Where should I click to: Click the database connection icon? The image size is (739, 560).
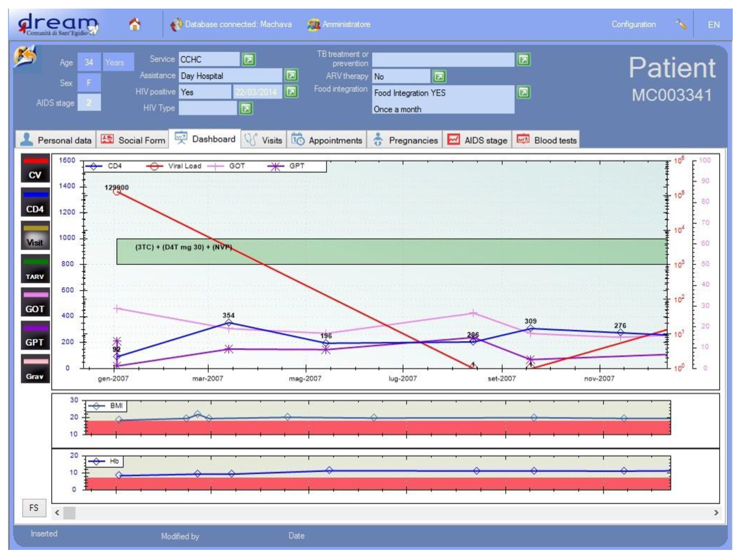coord(176,25)
